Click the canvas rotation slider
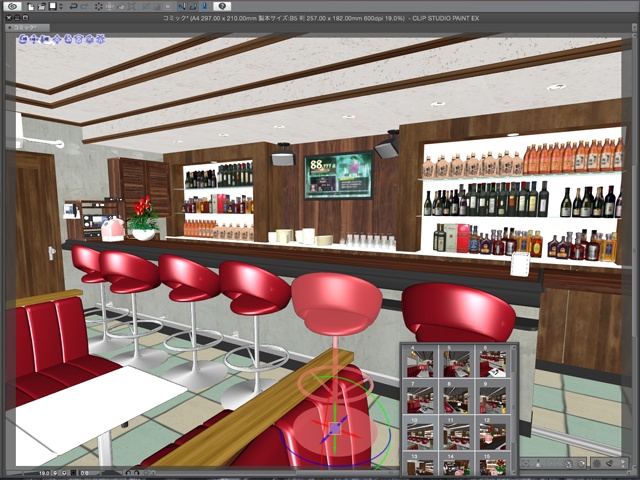 point(110,473)
